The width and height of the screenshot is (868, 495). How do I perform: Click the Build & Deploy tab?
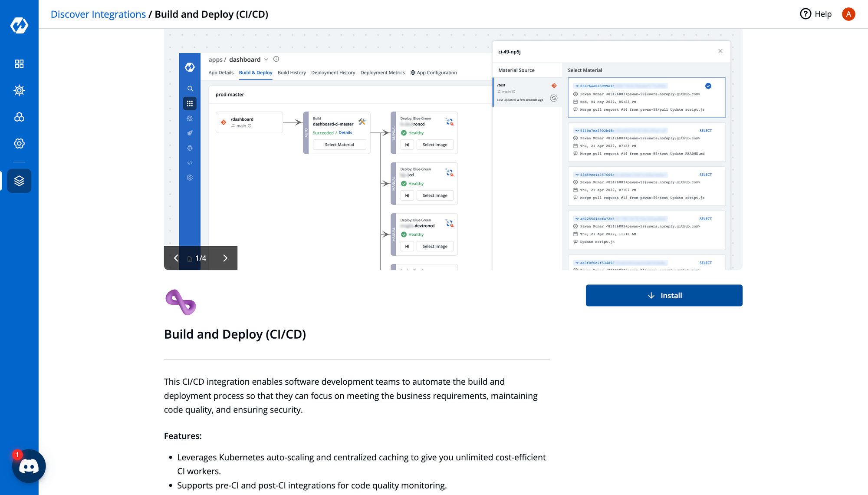pyautogui.click(x=256, y=72)
